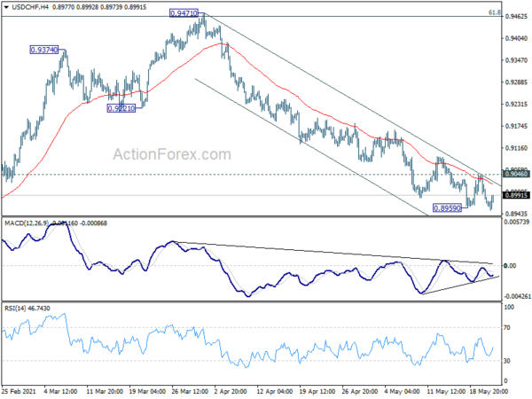Click the 0.94625 price axis value

516,16
